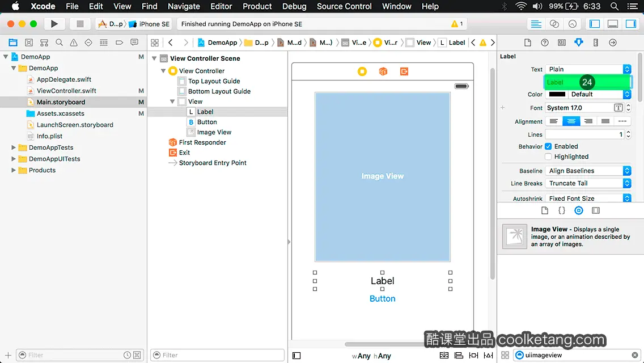Viewport: 644px width, 363px height.
Task: Open the Debug navigator
Action: coord(104,43)
